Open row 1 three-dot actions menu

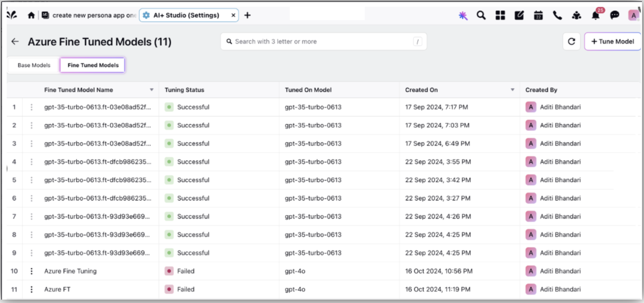pos(32,107)
